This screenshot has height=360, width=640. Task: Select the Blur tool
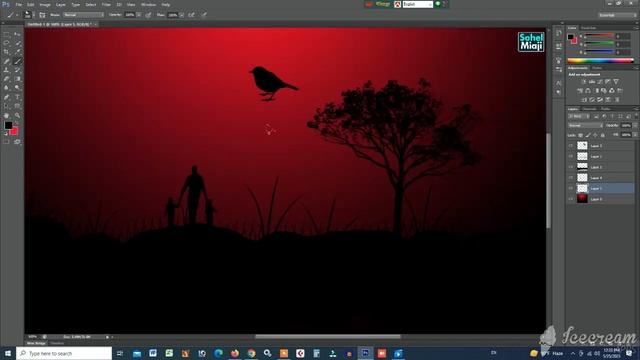click(7, 88)
